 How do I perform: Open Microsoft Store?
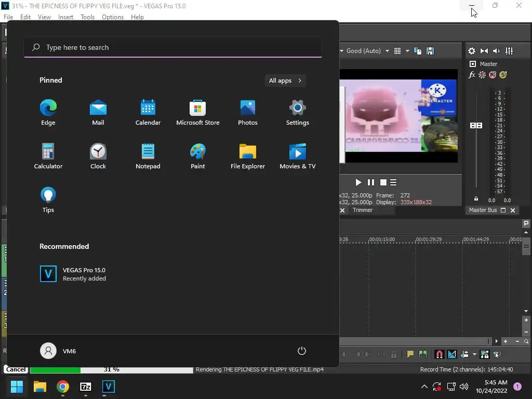tap(198, 113)
